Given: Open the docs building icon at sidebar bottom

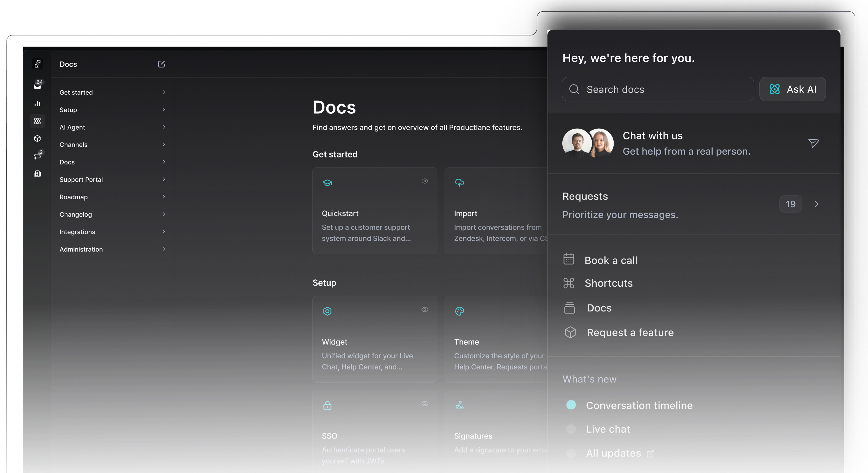Looking at the screenshot, I should click(x=37, y=174).
